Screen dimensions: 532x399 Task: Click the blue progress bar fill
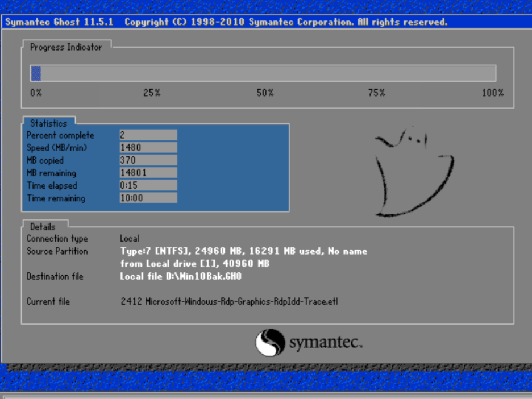point(36,74)
